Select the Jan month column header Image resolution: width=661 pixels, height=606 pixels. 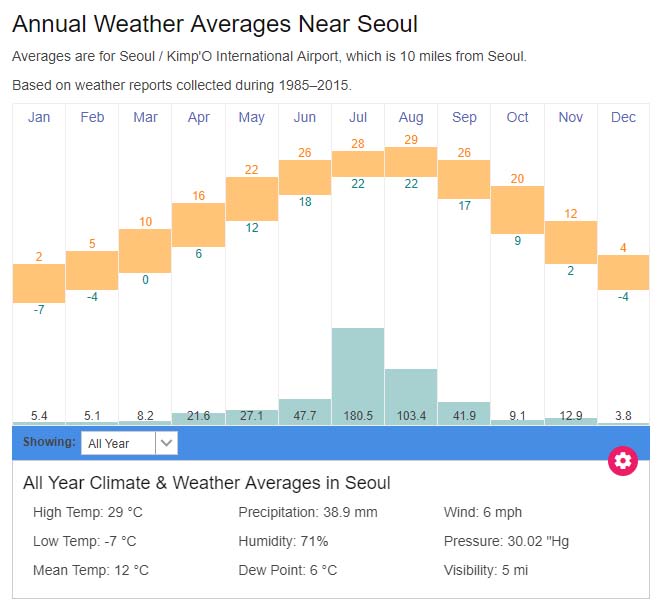coord(39,117)
